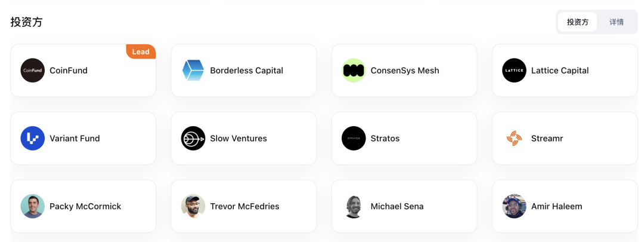The width and height of the screenshot is (644, 242).
Task: Click the Stratos black logo
Action: pyautogui.click(x=354, y=139)
